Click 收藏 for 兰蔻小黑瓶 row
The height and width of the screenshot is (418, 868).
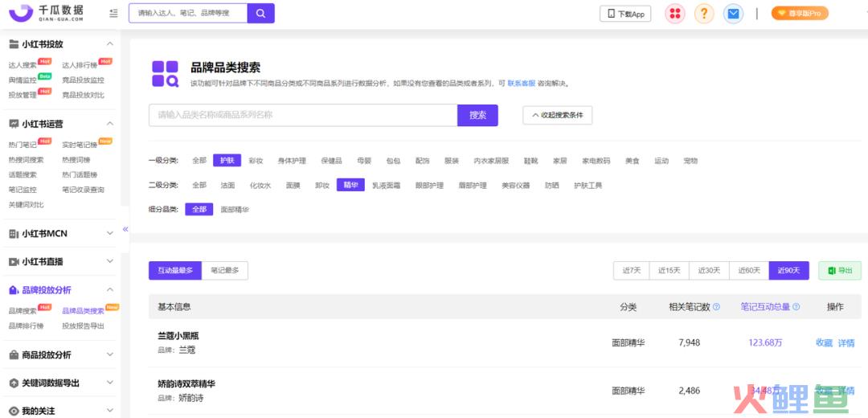(x=825, y=342)
